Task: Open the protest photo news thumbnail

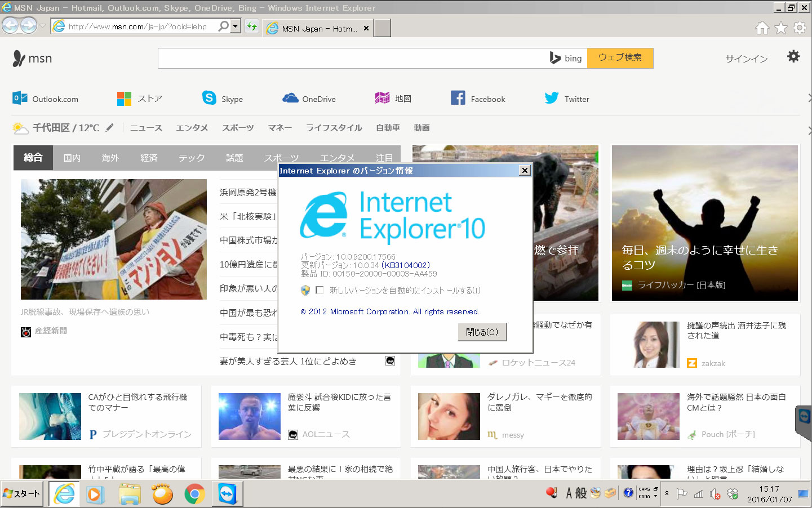Action: tap(113, 239)
